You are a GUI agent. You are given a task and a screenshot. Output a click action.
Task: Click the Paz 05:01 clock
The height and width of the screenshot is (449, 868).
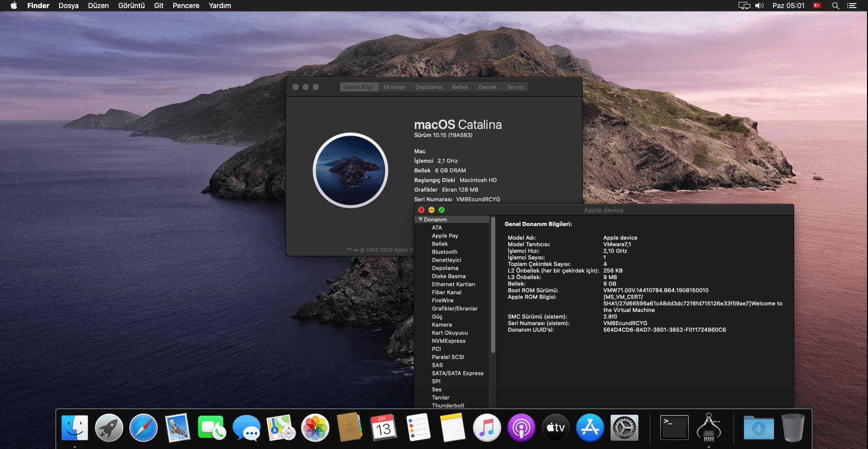click(x=788, y=6)
